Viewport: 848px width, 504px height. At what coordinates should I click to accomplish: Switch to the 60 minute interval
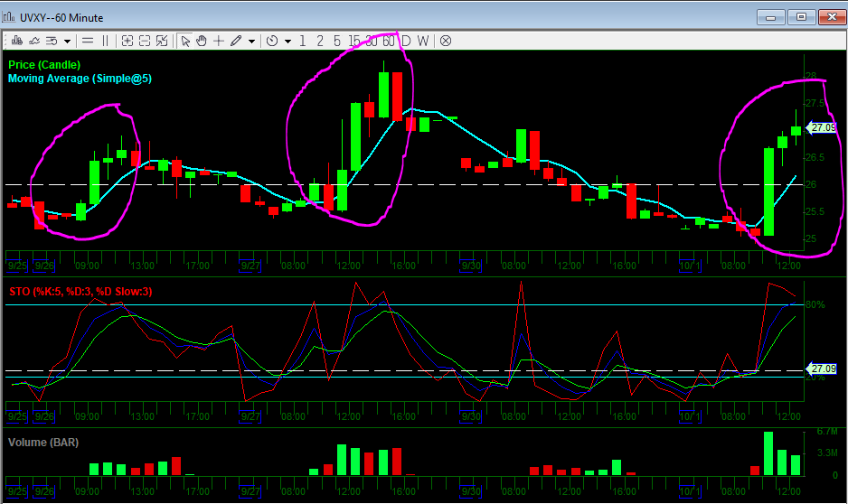click(x=389, y=41)
